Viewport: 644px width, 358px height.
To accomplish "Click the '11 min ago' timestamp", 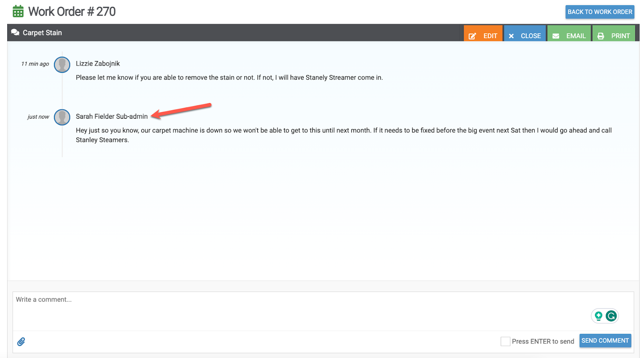I will (35, 64).
